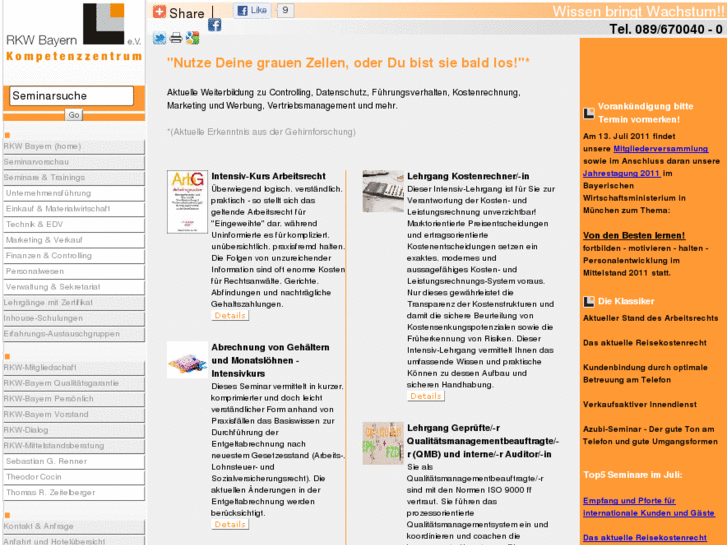Open RKW Bayern (home) menu item
727x545 pixels.
click(74, 147)
